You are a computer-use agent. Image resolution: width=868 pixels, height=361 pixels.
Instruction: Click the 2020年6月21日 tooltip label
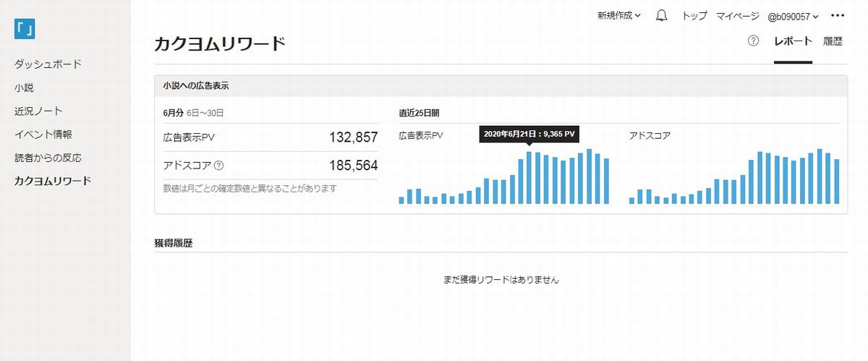[529, 134]
